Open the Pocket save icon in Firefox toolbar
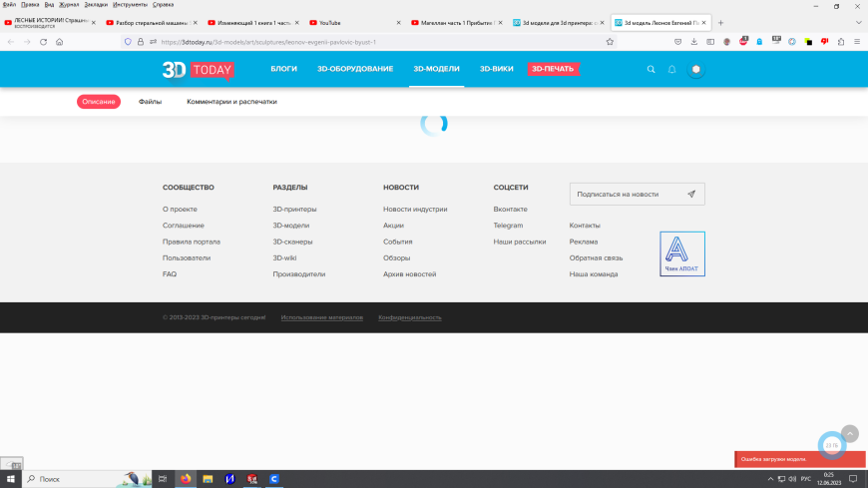The width and height of the screenshot is (868, 488). [x=677, y=42]
